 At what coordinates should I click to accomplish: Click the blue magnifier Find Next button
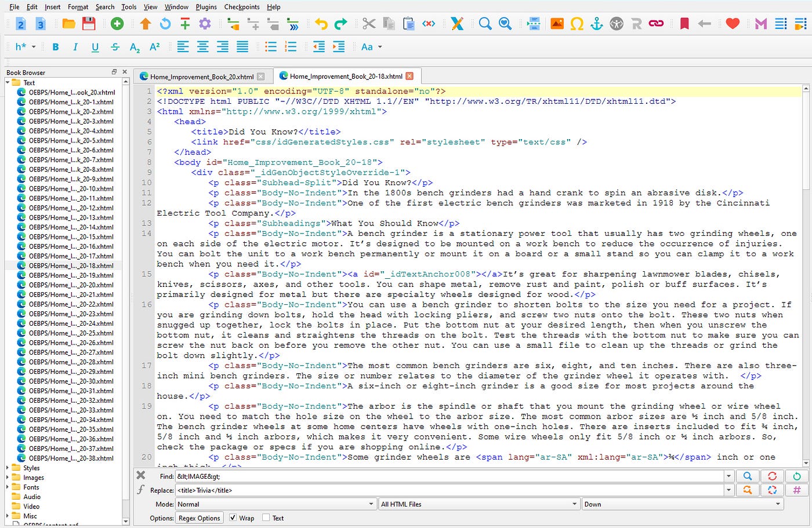click(x=748, y=476)
